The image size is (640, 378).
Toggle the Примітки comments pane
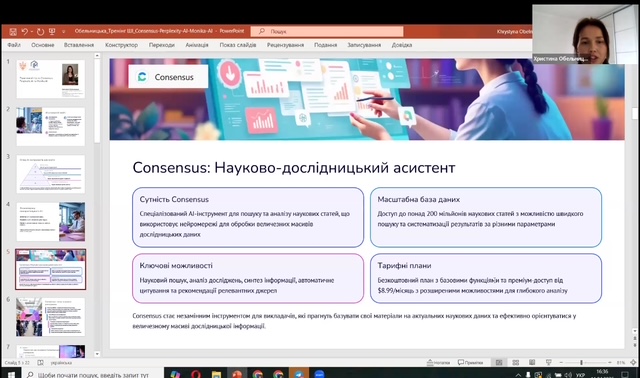pyautogui.click(x=470, y=362)
